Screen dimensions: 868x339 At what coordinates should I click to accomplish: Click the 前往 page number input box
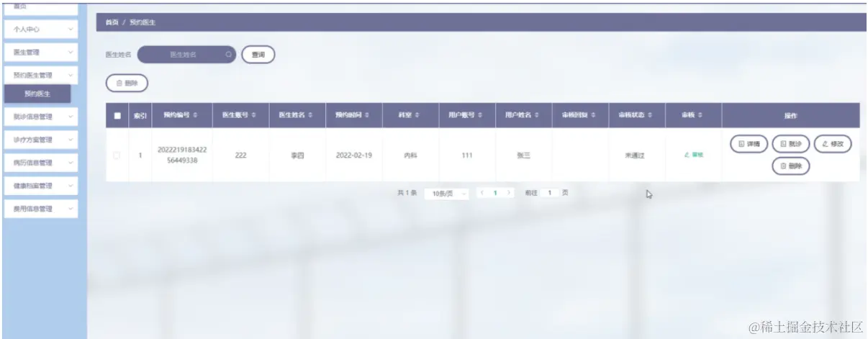[549, 194]
